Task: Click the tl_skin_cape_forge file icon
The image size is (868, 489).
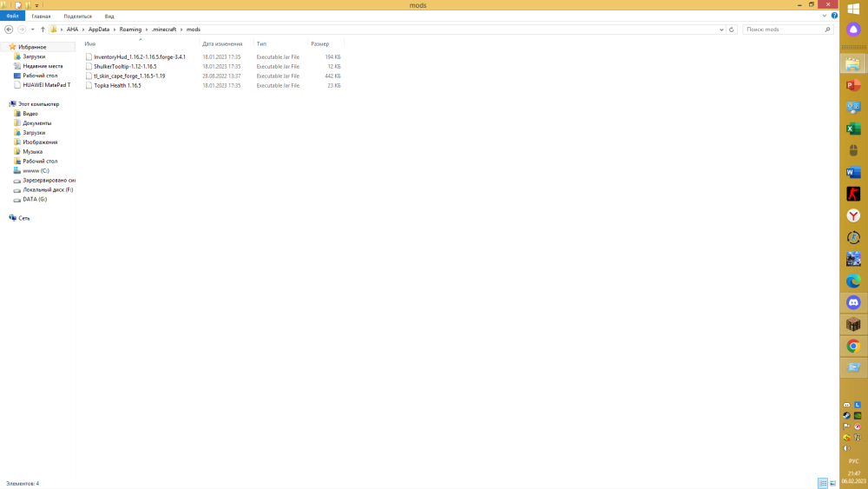Action: click(89, 76)
